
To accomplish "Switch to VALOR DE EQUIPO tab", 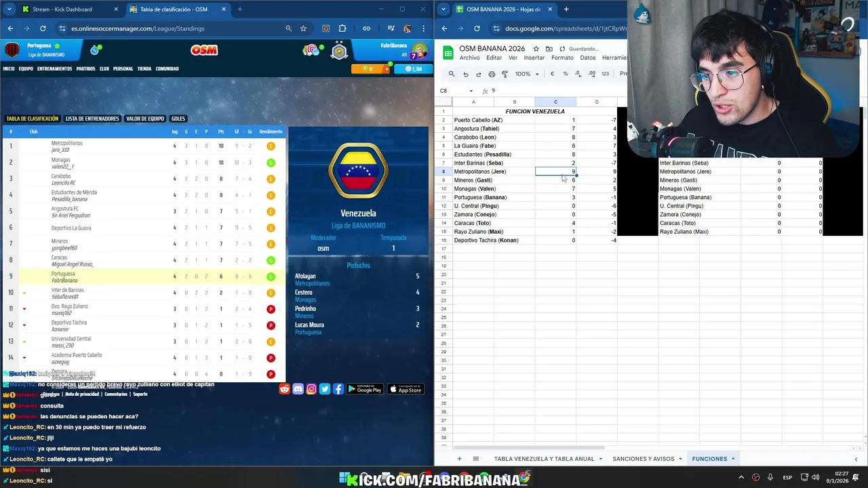I will pyautogui.click(x=145, y=119).
